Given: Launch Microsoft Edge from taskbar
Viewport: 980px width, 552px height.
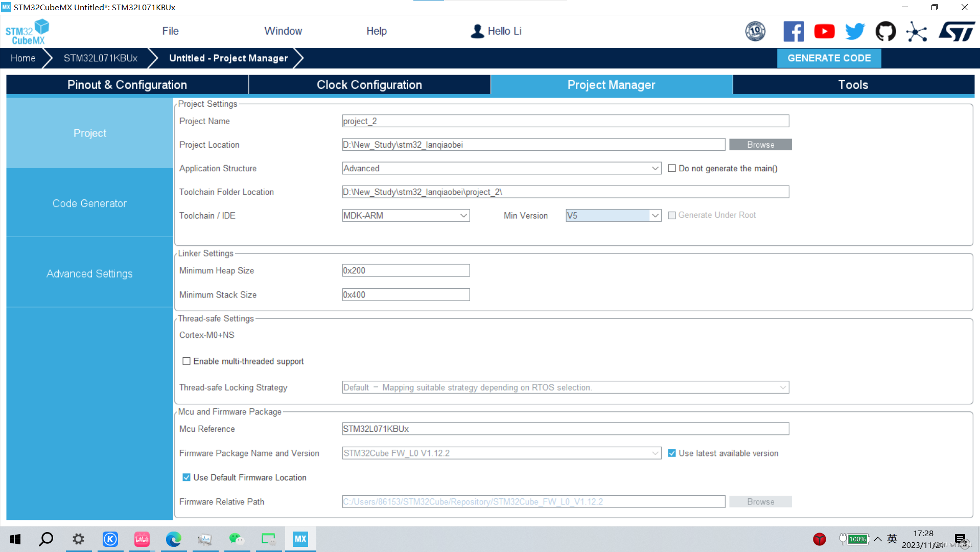Looking at the screenshot, I should tap(174, 539).
